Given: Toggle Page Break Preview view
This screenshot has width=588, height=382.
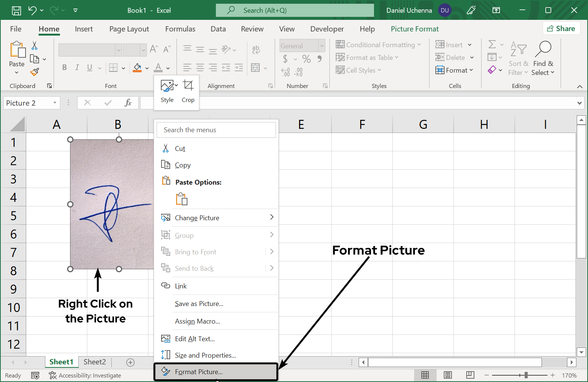Looking at the screenshot, I should coord(470,375).
